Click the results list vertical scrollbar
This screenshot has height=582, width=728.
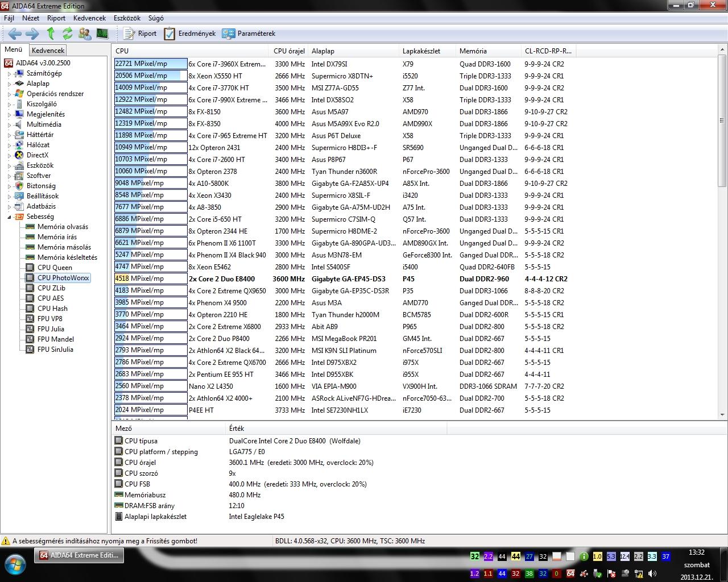click(722, 232)
